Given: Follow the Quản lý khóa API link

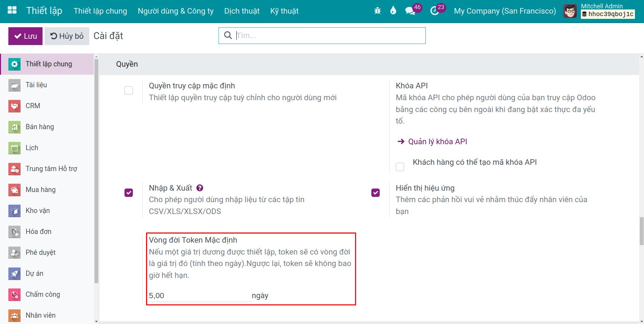Looking at the screenshot, I should pyautogui.click(x=437, y=141).
